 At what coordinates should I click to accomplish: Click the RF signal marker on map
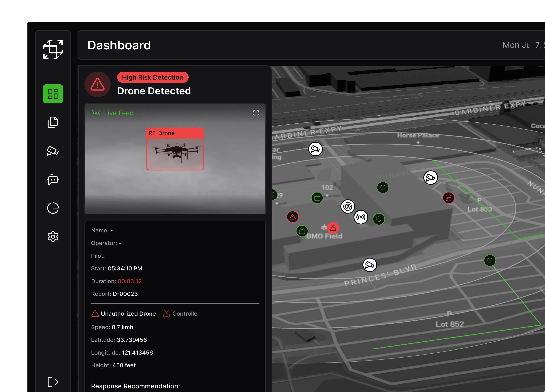361,217
